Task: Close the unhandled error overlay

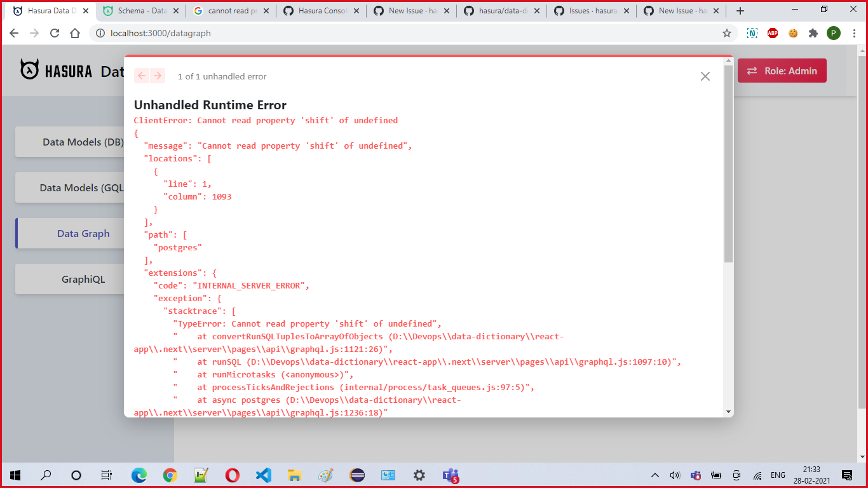Action: coord(705,76)
